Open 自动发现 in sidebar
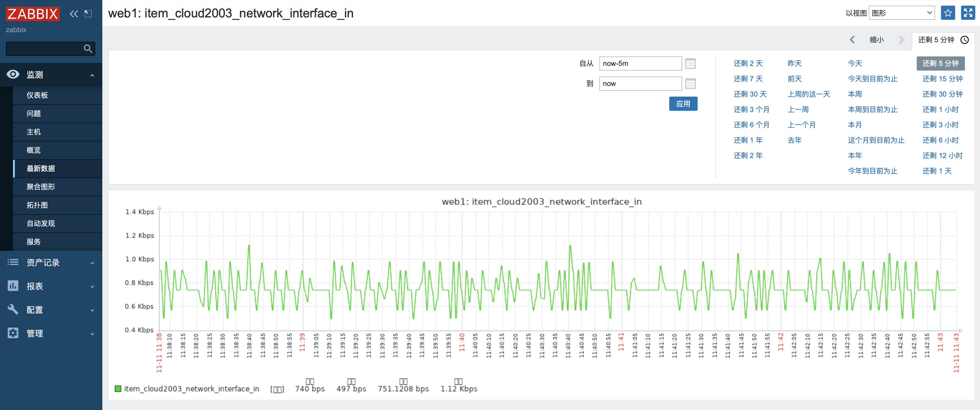Image resolution: width=980 pixels, height=410 pixels. (57, 223)
